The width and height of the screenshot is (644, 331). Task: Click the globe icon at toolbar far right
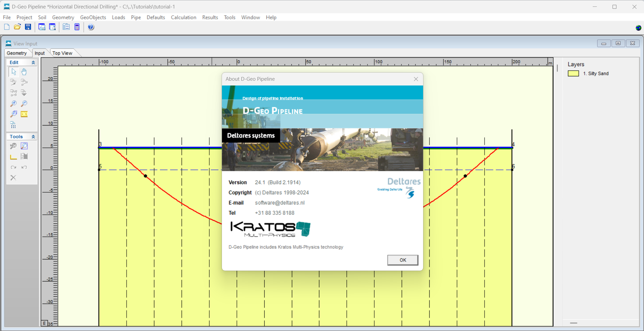[638, 28]
